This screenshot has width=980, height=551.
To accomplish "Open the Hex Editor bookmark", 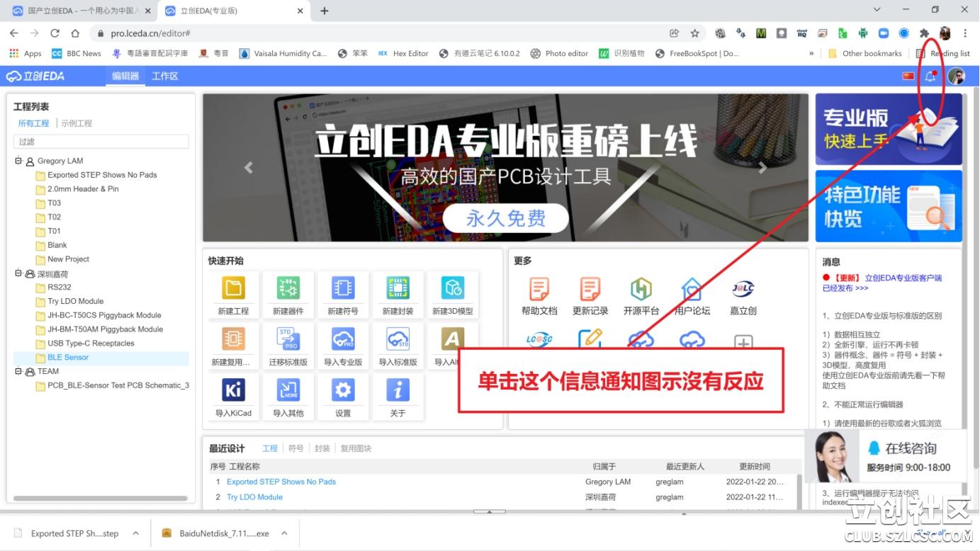I will pos(403,53).
